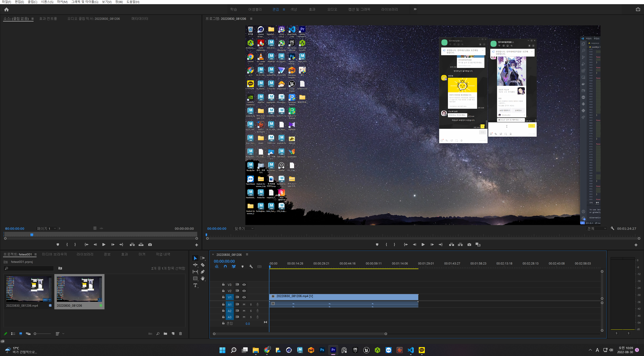Mute audio track A1

pos(244,304)
